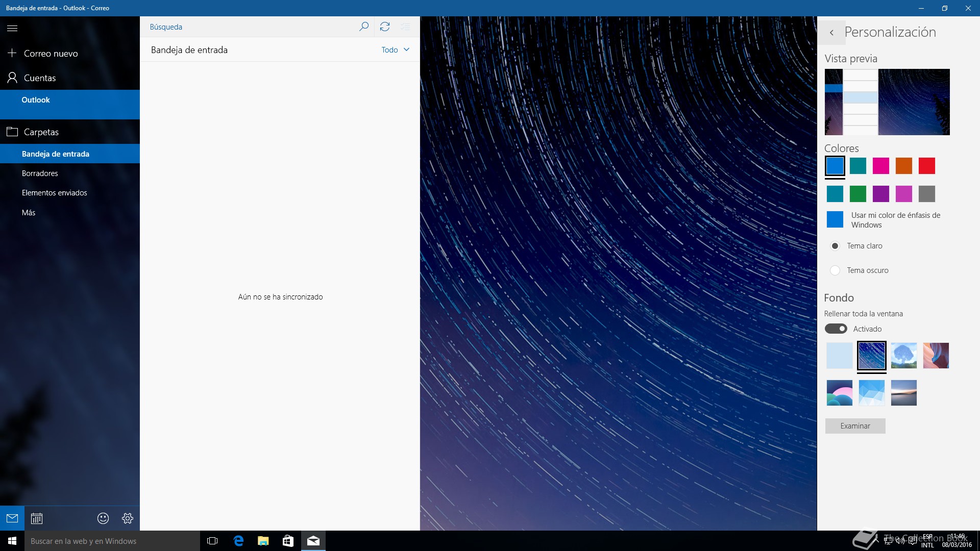
Task: Open Windows Start menu
Action: pos(12,541)
